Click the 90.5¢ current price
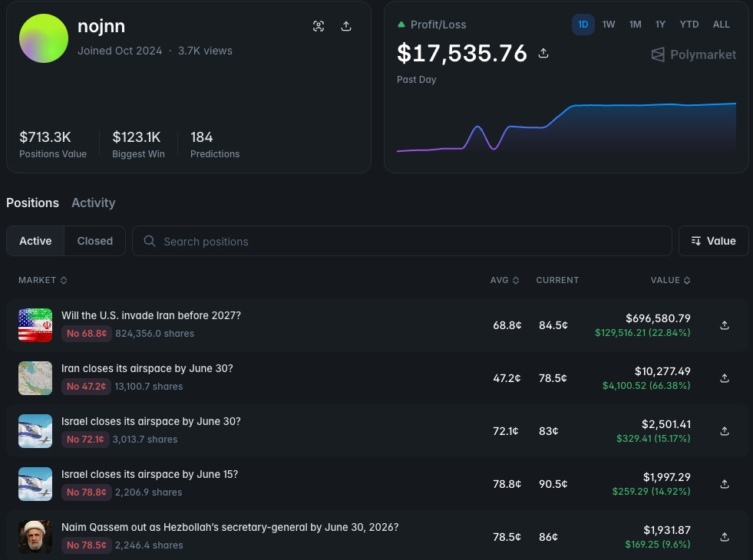753x560 pixels. click(553, 484)
